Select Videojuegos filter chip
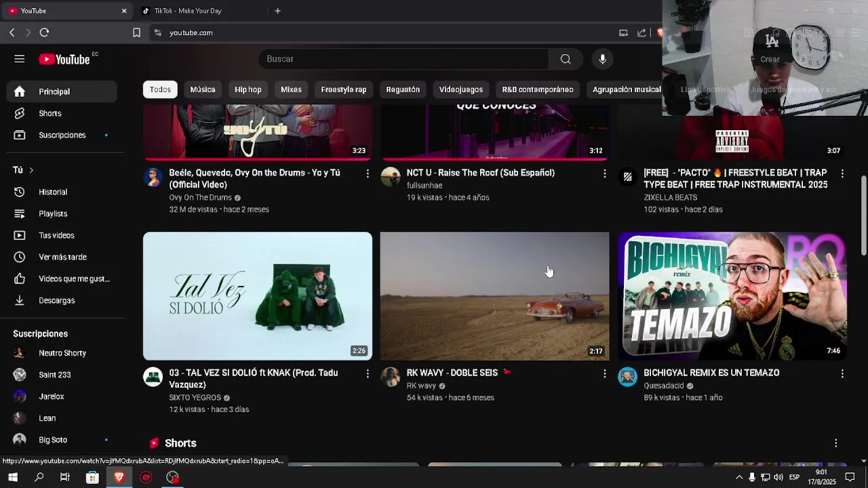Screen dimensions: 868x488 pos(461,89)
